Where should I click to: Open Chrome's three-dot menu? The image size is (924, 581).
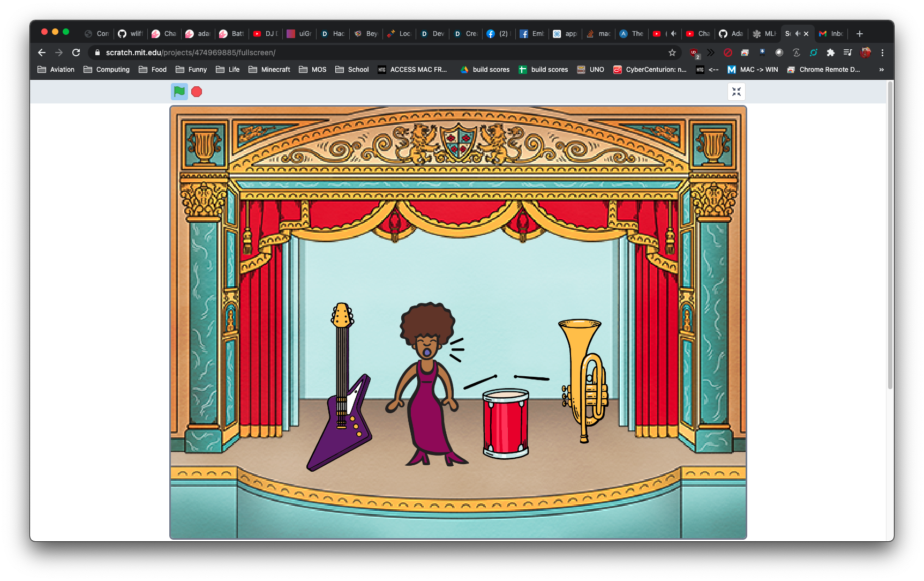882,53
